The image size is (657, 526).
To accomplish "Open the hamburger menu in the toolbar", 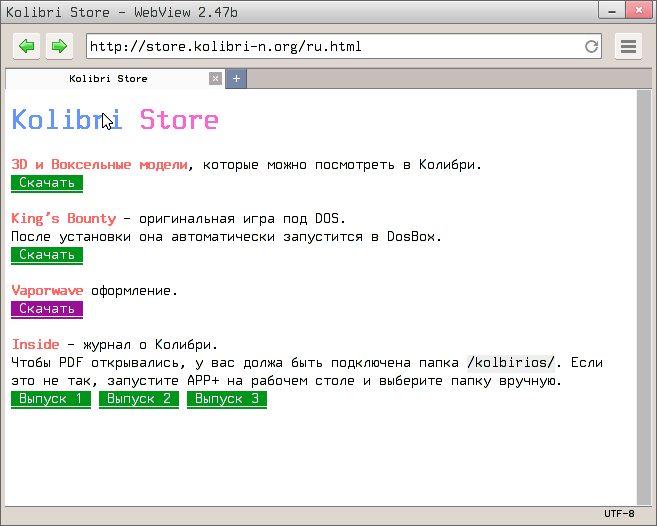I will (628, 46).
